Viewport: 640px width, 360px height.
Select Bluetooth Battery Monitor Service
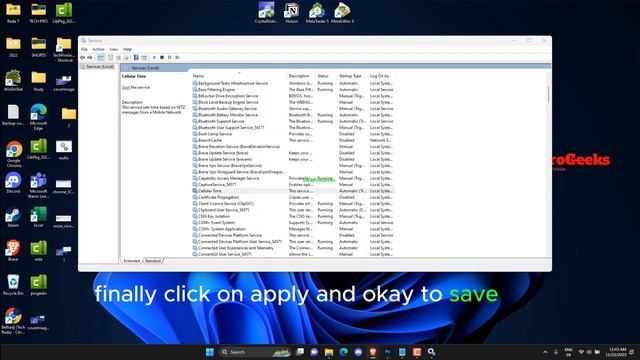click(292, 115)
